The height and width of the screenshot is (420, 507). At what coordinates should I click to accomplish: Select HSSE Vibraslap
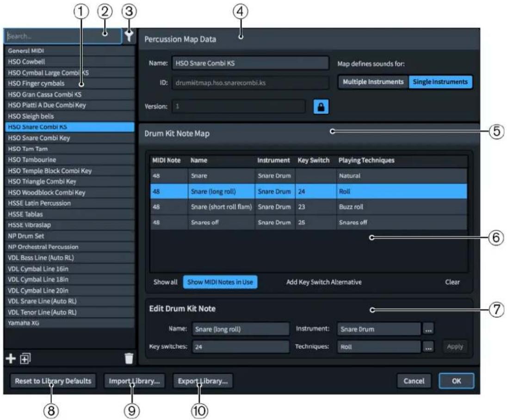click(x=69, y=225)
